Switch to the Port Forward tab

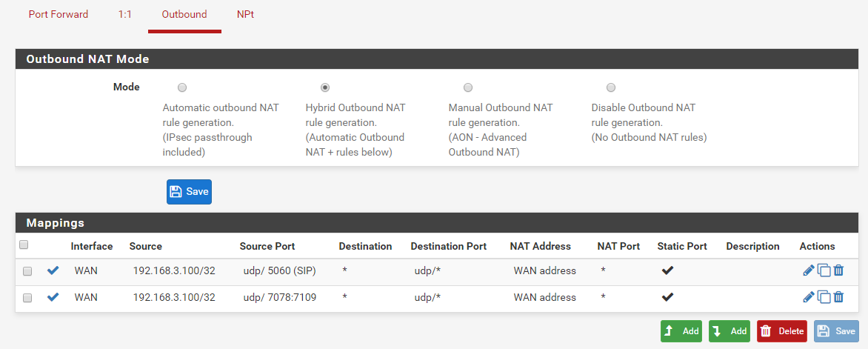59,15
